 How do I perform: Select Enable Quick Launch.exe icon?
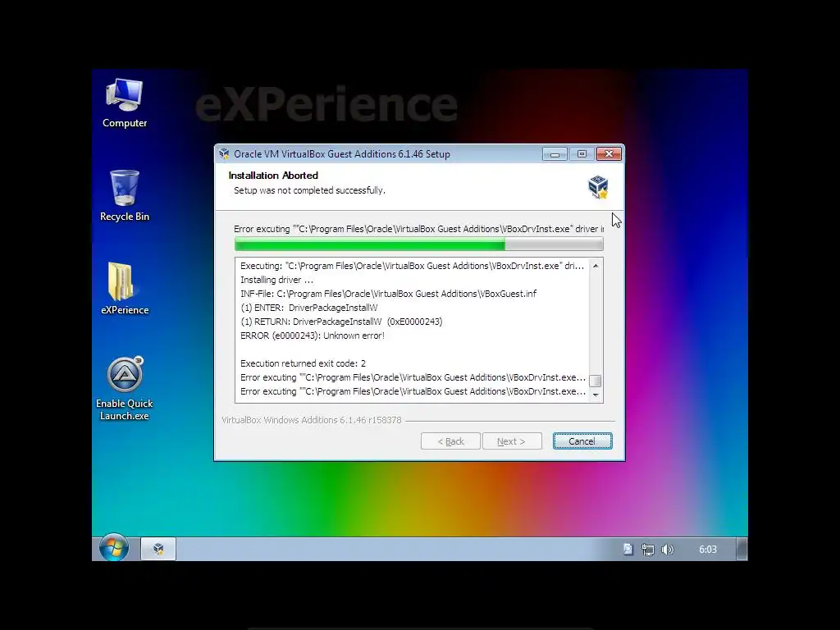pos(125,388)
